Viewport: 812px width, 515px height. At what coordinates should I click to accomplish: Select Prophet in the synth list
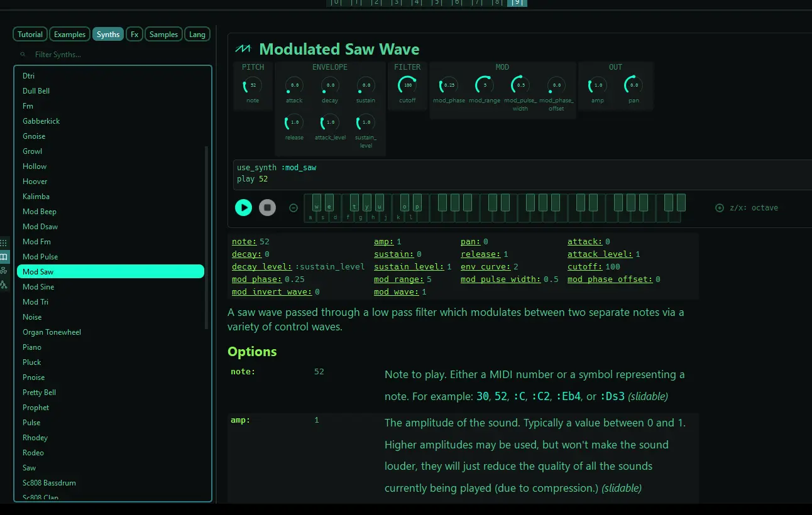tap(111, 408)
